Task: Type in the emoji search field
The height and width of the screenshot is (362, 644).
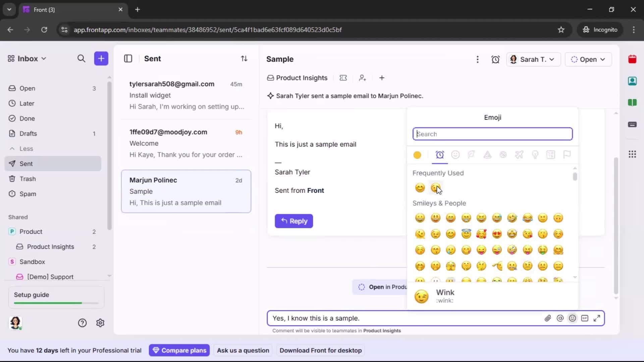Action: (492, 134)
